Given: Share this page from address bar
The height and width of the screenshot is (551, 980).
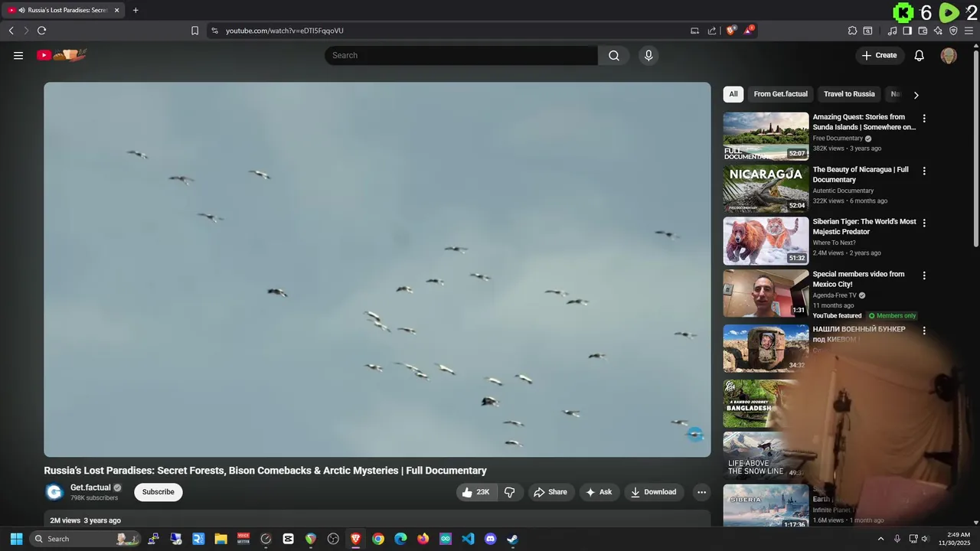Looking at the screenshot, I should 712,31.
